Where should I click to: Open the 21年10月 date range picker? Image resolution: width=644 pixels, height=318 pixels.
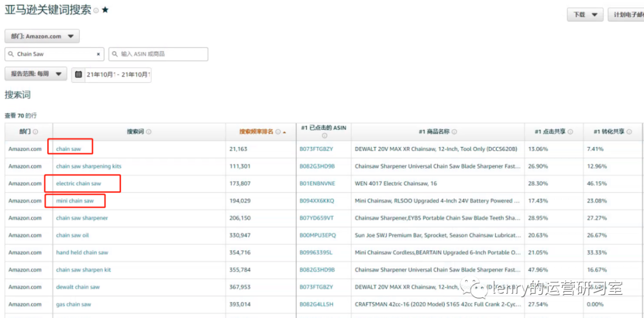pos(118,75)
